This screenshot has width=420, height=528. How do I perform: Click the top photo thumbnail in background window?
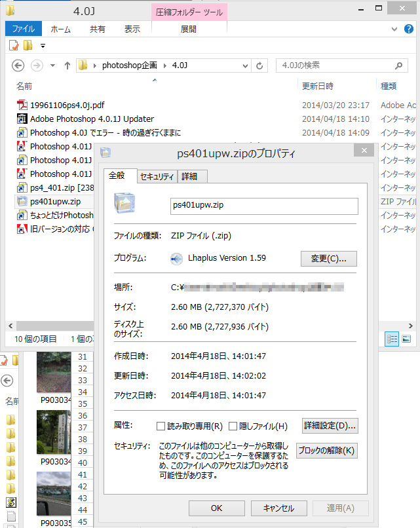click(54, 372)
